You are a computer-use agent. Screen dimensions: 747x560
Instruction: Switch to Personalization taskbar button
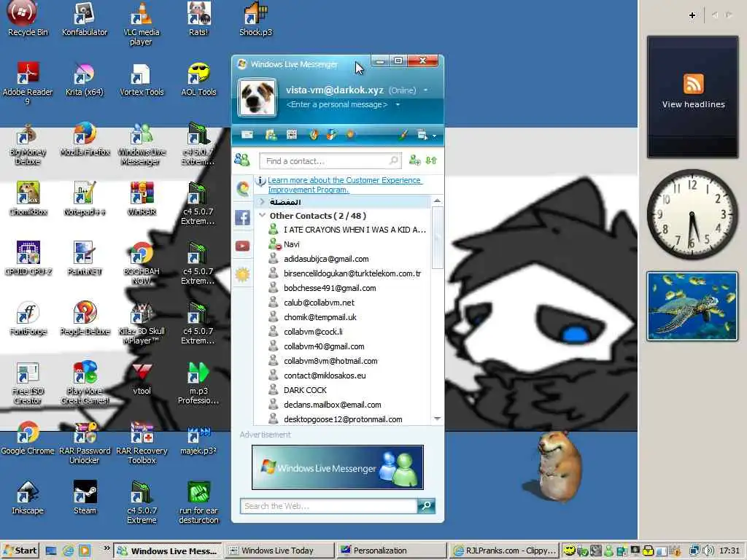coord(392,551)
